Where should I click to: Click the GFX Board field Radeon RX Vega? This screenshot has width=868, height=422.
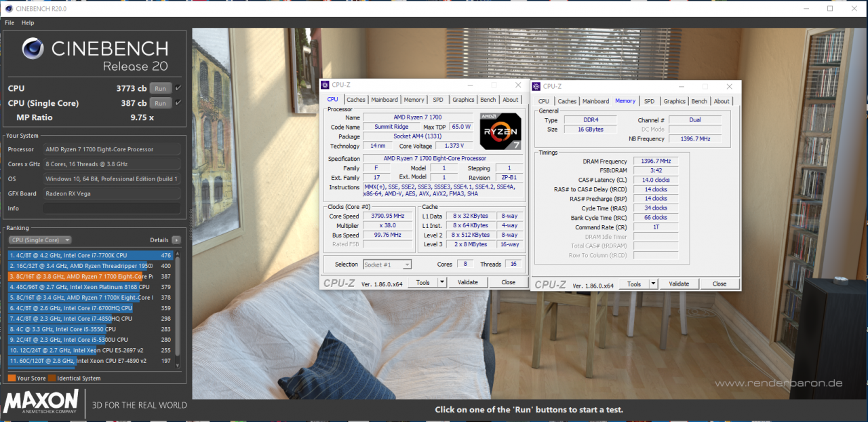point(112,193)
